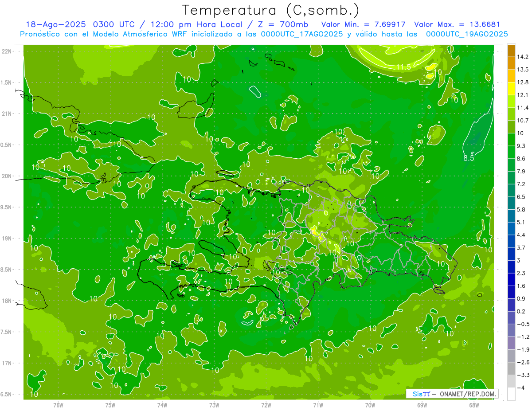Click the '11.5' contour label
Image resolution: width=532 pixels, height=411 pixels.
(x=403, y=67)
